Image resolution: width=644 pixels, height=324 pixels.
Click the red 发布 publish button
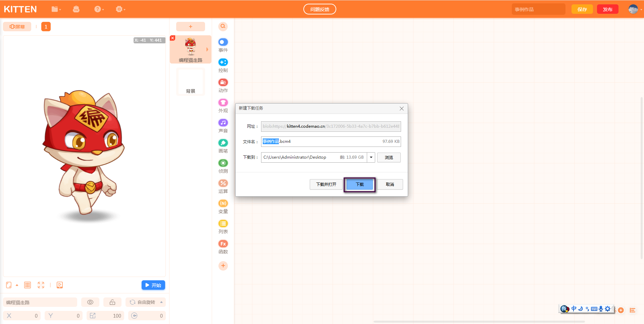click(x=608, y=9)
